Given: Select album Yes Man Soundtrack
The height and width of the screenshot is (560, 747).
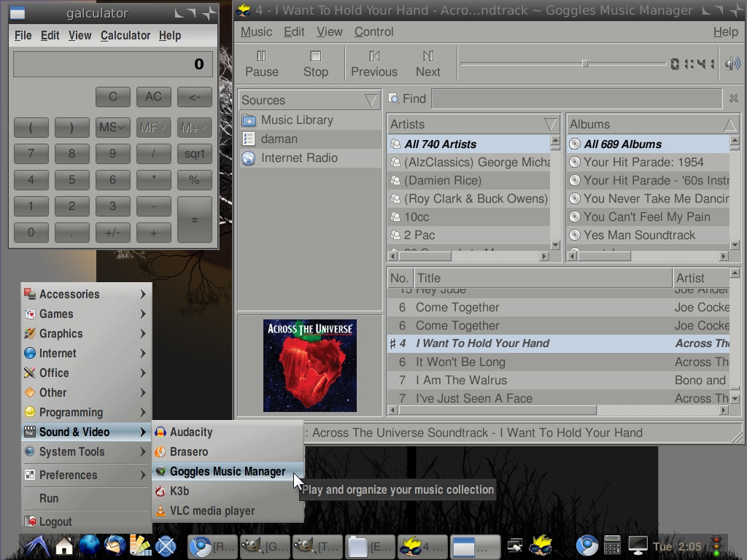Looking at the screenshot, I should point(648,235).
